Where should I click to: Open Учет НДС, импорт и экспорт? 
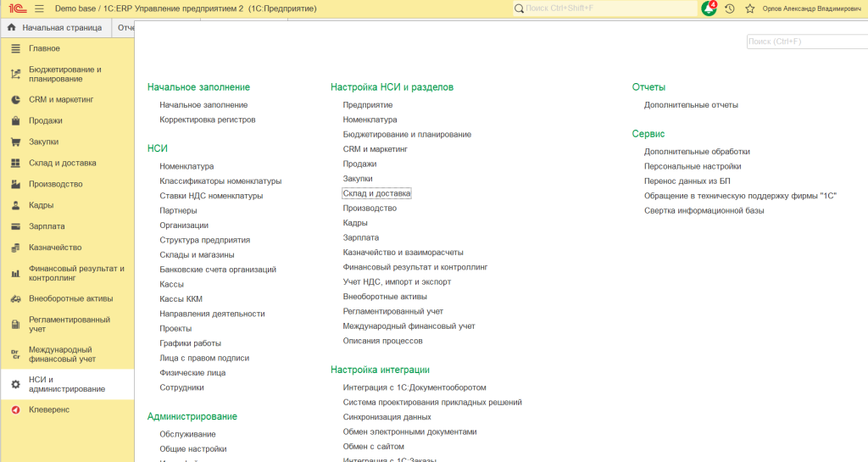point(397,281)
